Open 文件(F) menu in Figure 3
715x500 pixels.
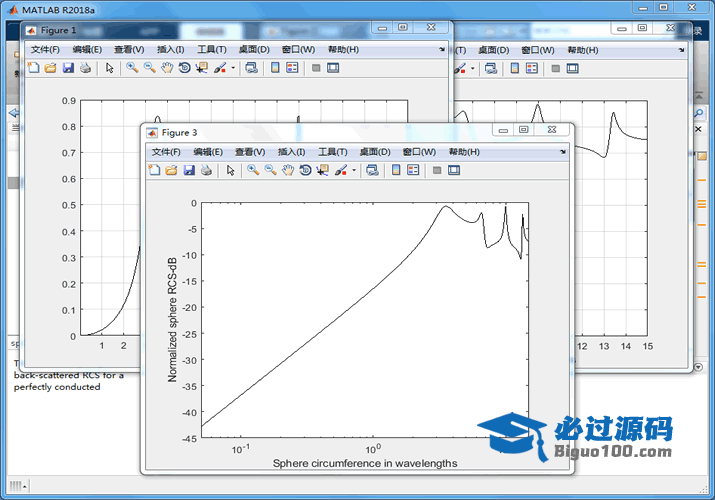[166, 152]
